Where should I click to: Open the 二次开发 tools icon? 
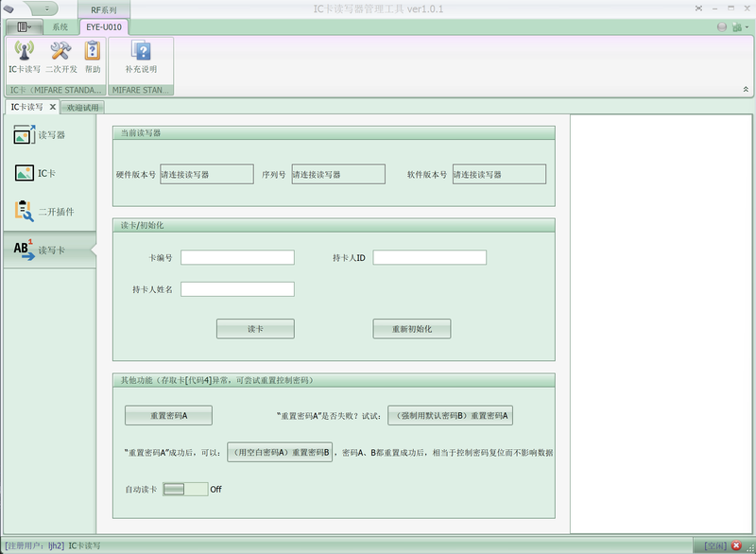61,57
